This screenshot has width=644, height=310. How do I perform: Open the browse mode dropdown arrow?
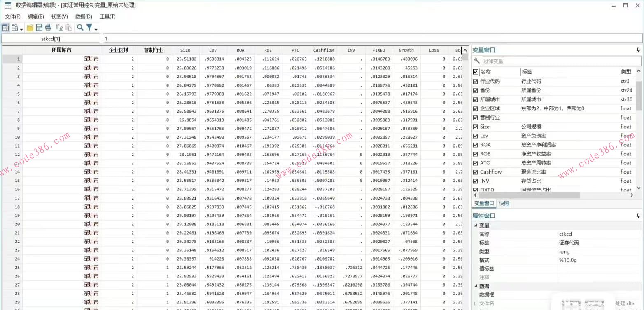click(x=21, y=29)
